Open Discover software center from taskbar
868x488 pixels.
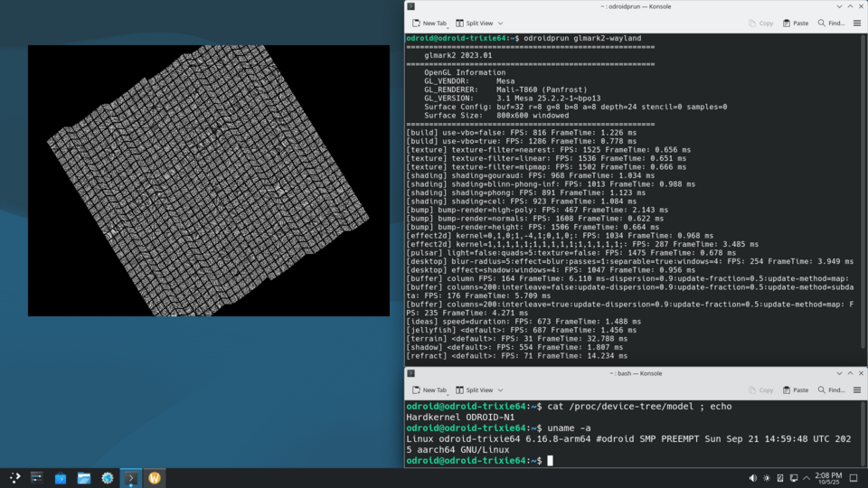point(61,477)
